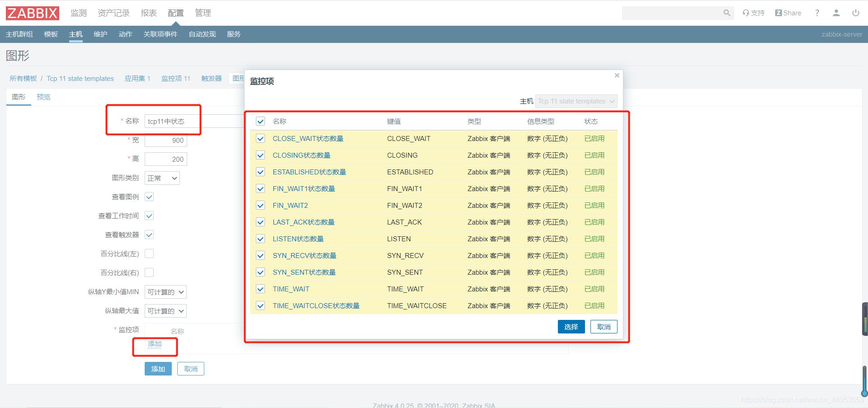
Task: Click the logout power icon
Action: (856, 13)
